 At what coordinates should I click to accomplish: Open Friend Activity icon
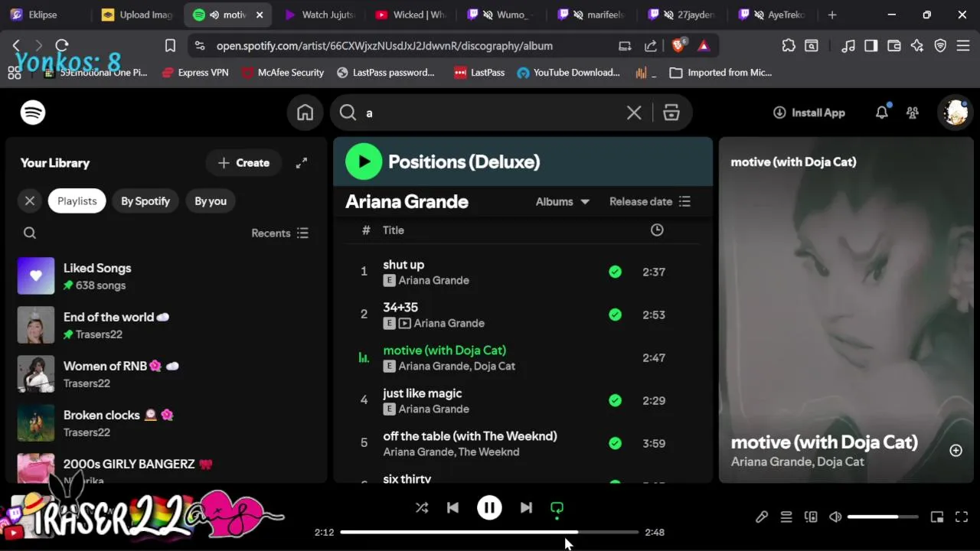click(913, 112)
